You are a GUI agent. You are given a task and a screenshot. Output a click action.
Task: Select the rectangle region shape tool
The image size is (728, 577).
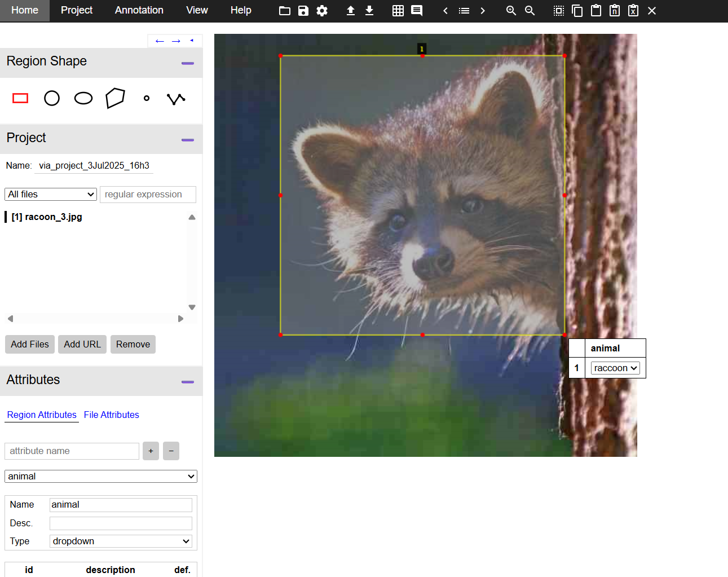[20, 99]
